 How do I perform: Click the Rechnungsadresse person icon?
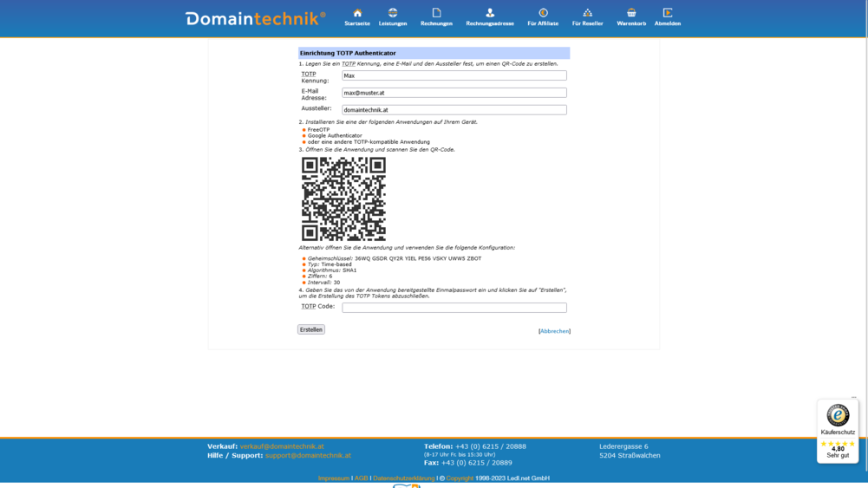click(x=490, y=13)
